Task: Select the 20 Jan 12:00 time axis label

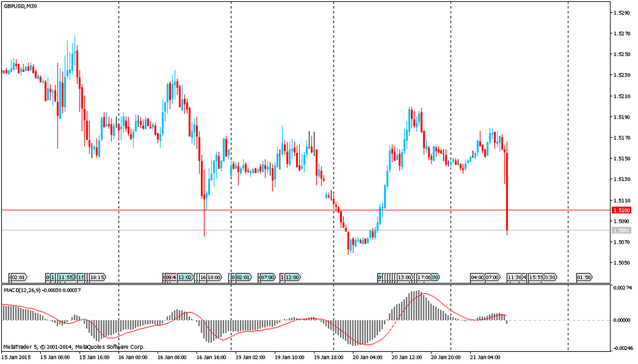Action: click(407, 357)
